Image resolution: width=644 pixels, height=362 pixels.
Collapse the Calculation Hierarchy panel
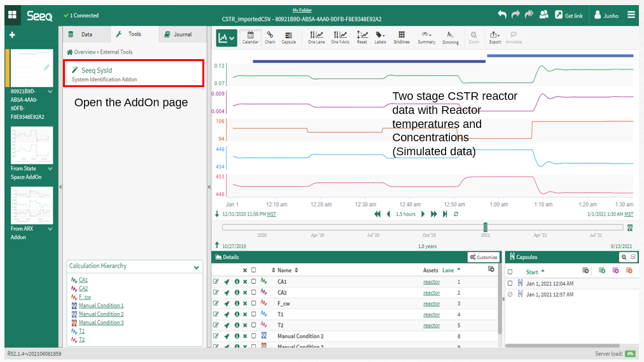pos(197,268)
